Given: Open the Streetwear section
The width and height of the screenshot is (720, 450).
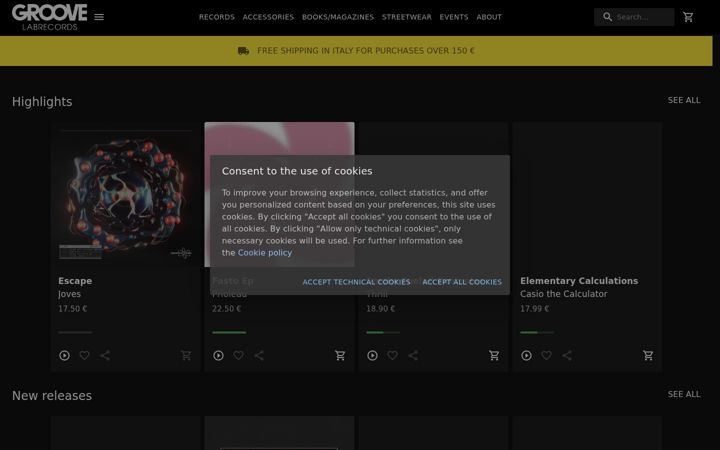Looking at the screenshot, I should point(407,17).
